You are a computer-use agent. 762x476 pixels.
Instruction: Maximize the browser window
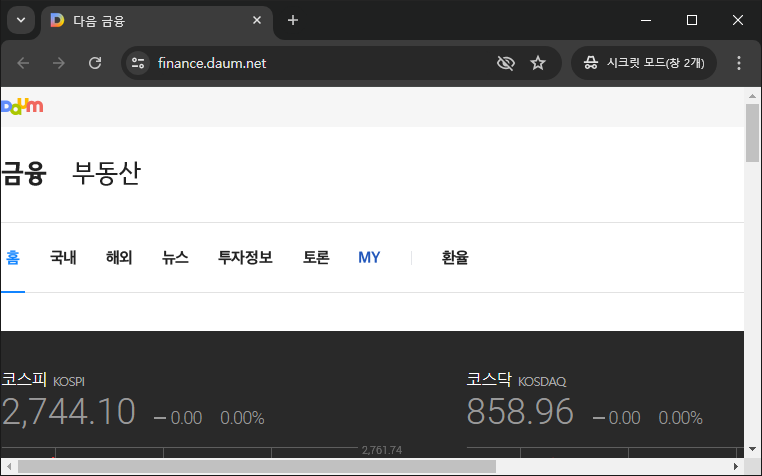click(692, 20)
